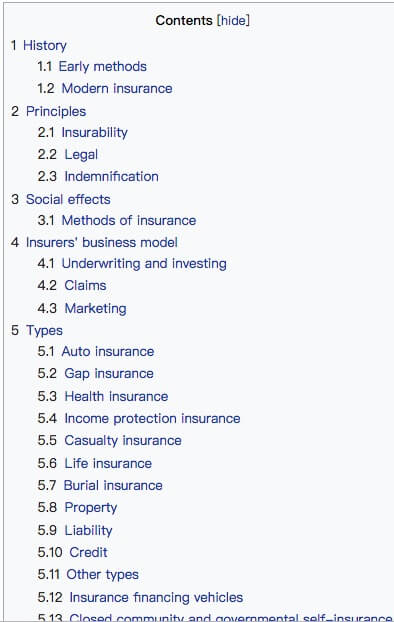This screenshot has width=394, height=622.
Task: Open the Social effects section
Action: [68, 199]
